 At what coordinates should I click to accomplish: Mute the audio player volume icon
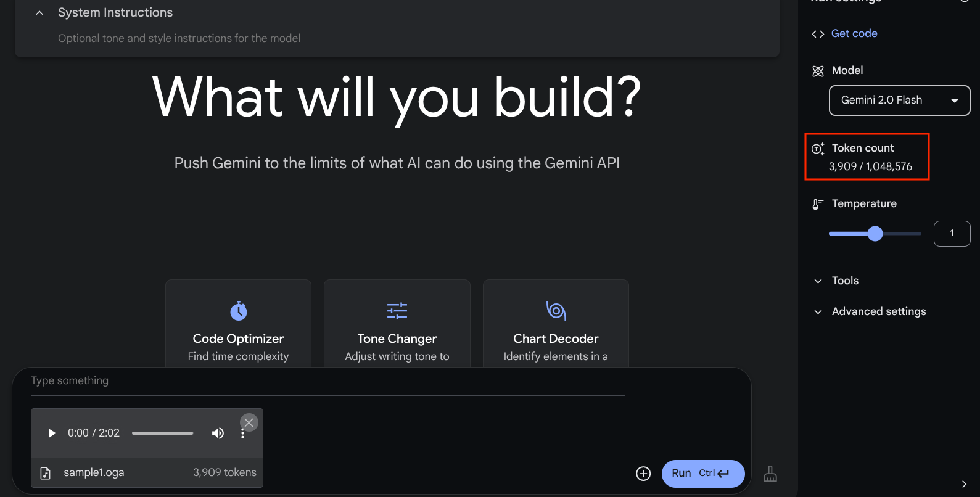218,433
